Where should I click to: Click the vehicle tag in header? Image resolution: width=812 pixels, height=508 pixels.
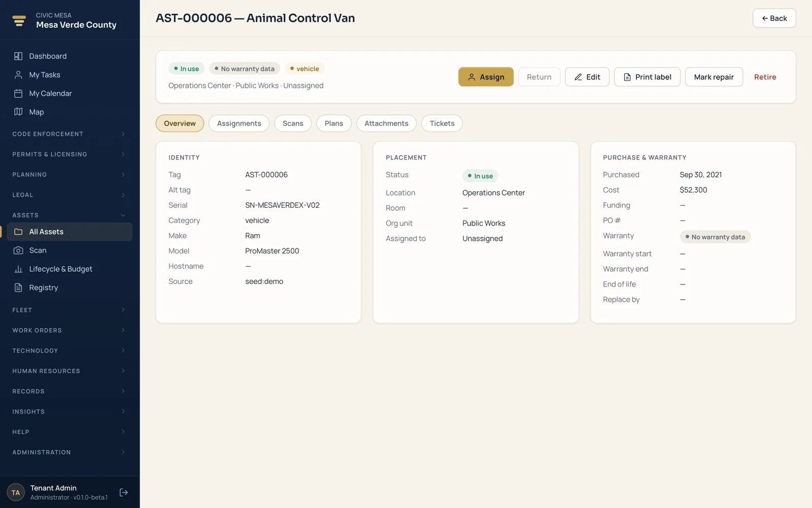tap(304, 69)
